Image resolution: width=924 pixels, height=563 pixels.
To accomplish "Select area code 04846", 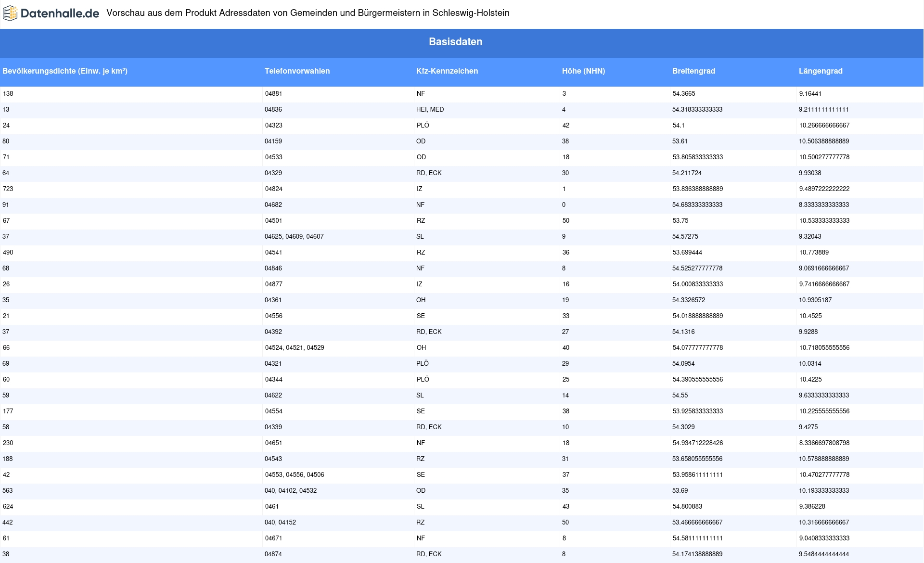I will (273, 269).
